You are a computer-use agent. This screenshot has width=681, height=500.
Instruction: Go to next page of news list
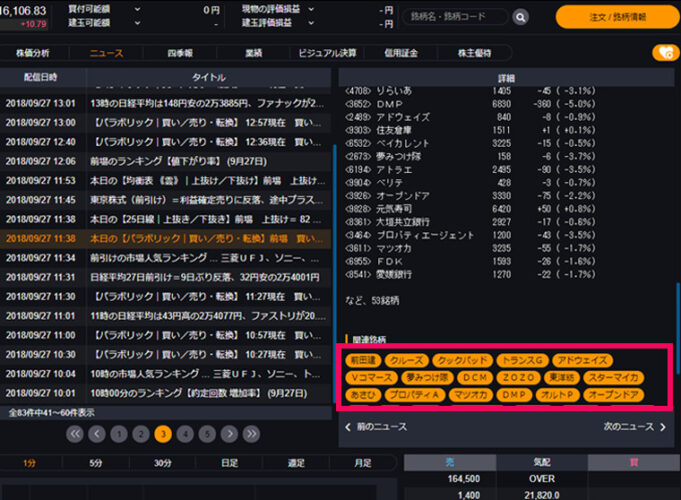pos(229,434)
